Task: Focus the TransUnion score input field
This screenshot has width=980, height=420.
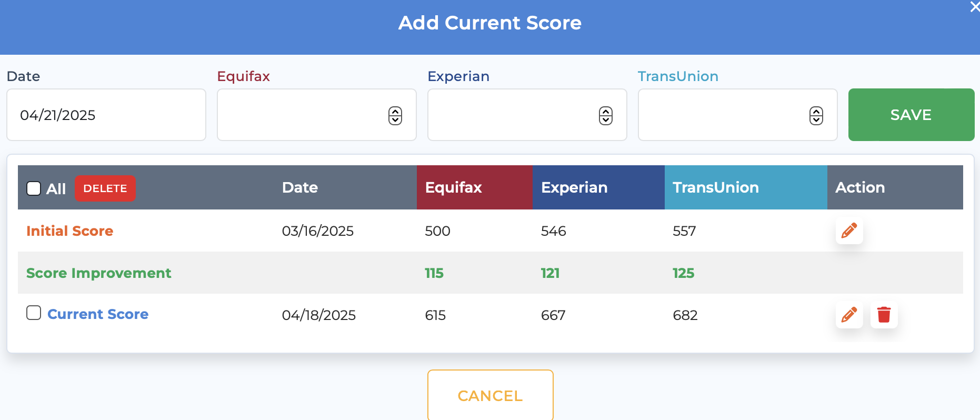Action: (x=738, y=115)
